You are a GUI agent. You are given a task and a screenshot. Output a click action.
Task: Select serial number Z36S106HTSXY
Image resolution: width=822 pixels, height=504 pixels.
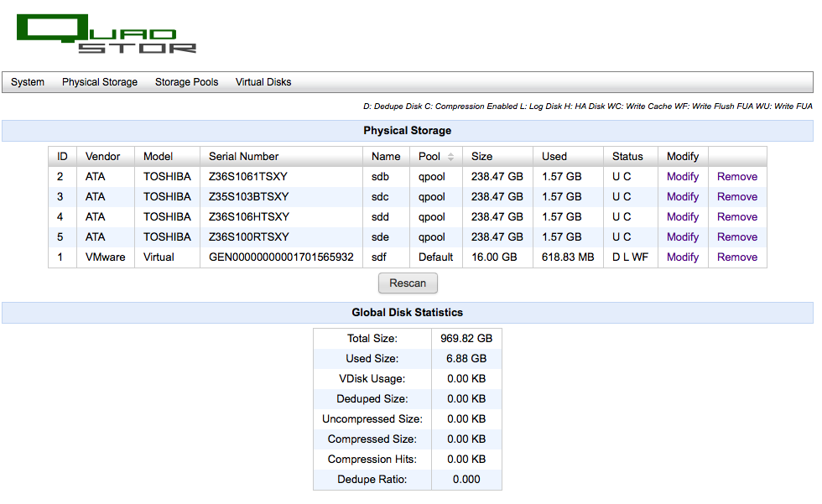(249, 217)
